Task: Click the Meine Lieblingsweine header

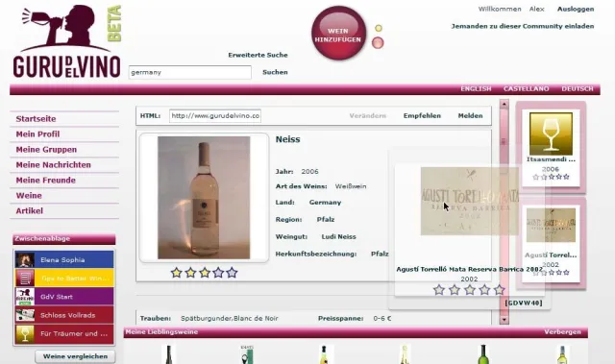Action: [161, 332]
